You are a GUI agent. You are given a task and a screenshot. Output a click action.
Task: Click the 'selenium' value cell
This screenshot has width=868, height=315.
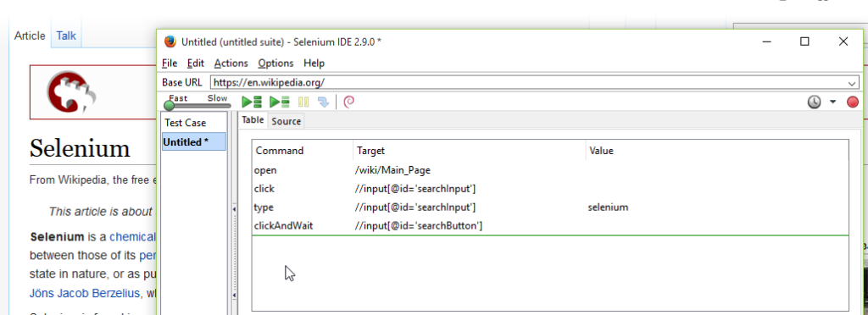[x=608, y=207]
